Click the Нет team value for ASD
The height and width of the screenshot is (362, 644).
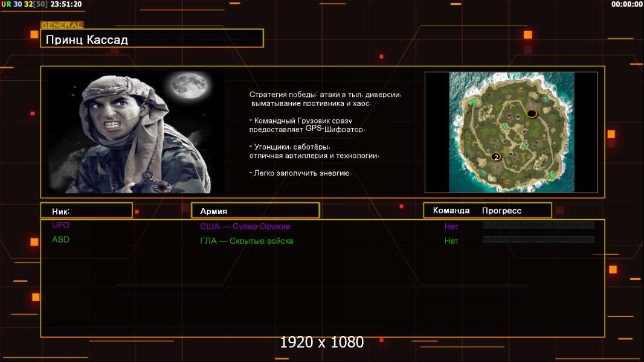(x=451, y=241)
